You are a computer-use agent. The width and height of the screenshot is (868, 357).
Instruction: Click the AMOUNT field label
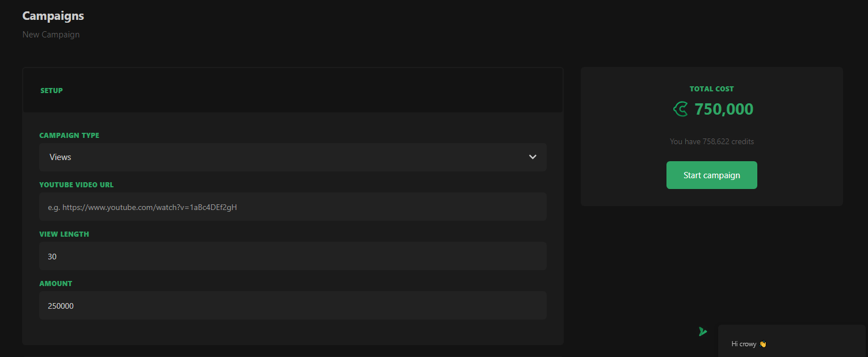(x=56, y=284)
